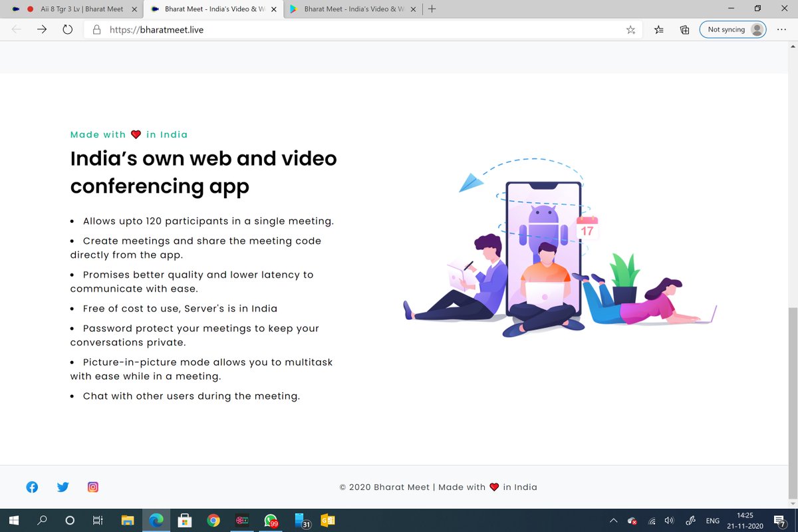The width and height of the screenshot is (798, 532).
Task: Go forward using the browser forward arrow
Action: tap(41, 30)
